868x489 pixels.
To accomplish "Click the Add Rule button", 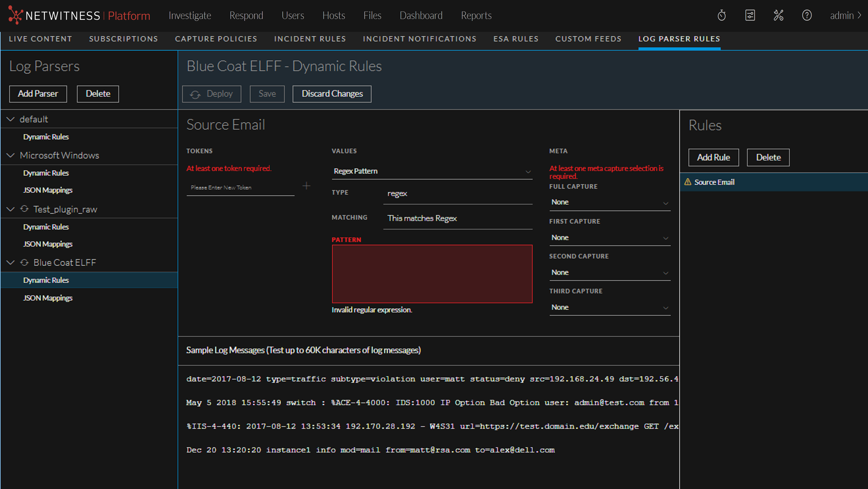I will coord(713,158).
